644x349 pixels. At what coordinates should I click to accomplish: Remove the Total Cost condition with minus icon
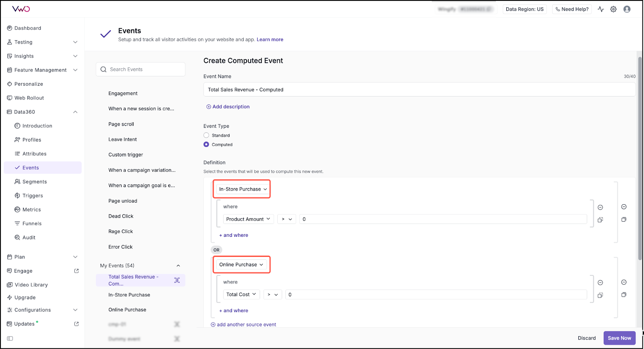coord(600,283)
